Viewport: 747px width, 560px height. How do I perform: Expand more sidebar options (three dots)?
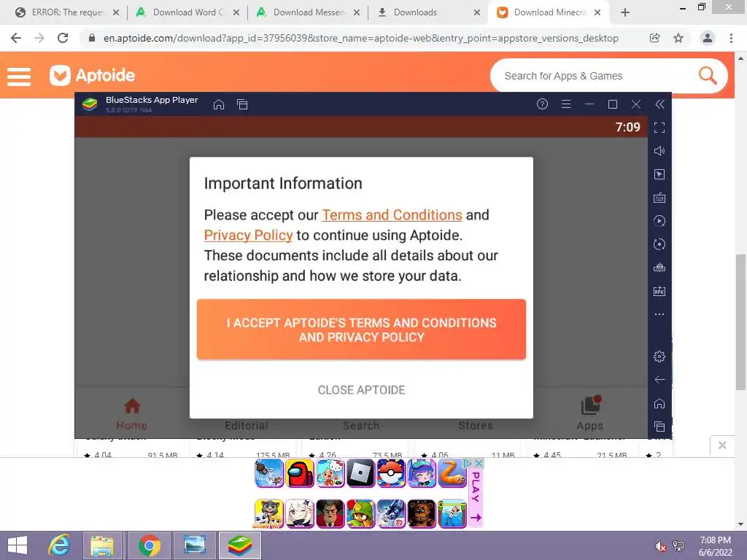click(x=659, y=314)
